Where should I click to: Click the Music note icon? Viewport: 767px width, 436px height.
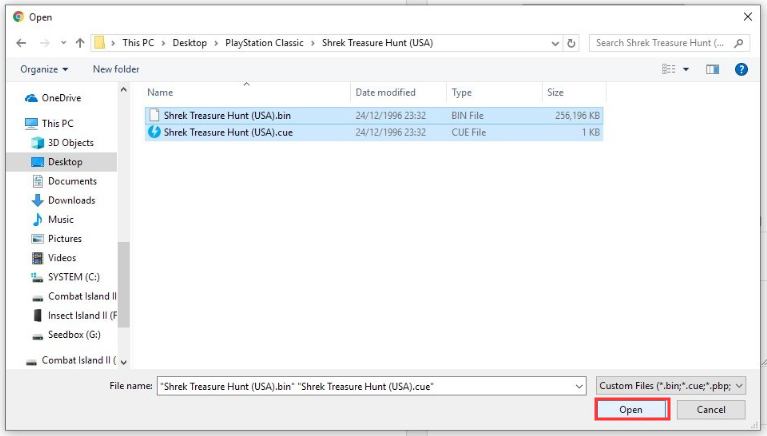[37, 220]
